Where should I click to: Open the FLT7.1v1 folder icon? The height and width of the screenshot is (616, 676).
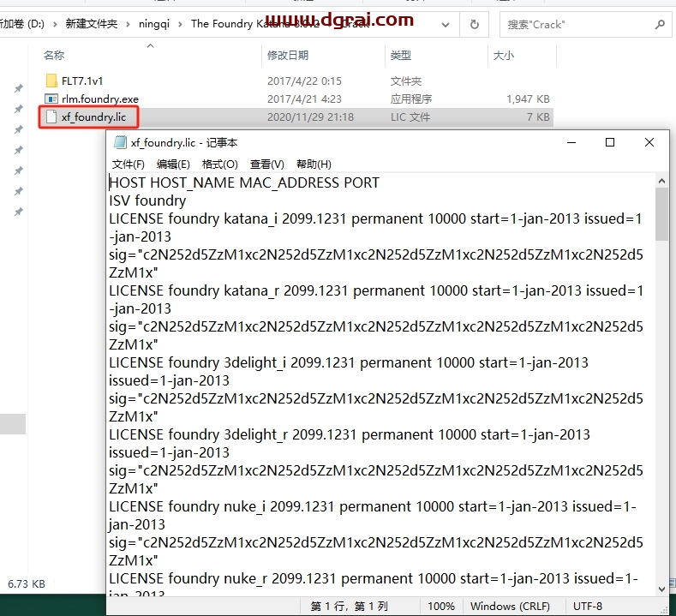(x=51, y=81)
